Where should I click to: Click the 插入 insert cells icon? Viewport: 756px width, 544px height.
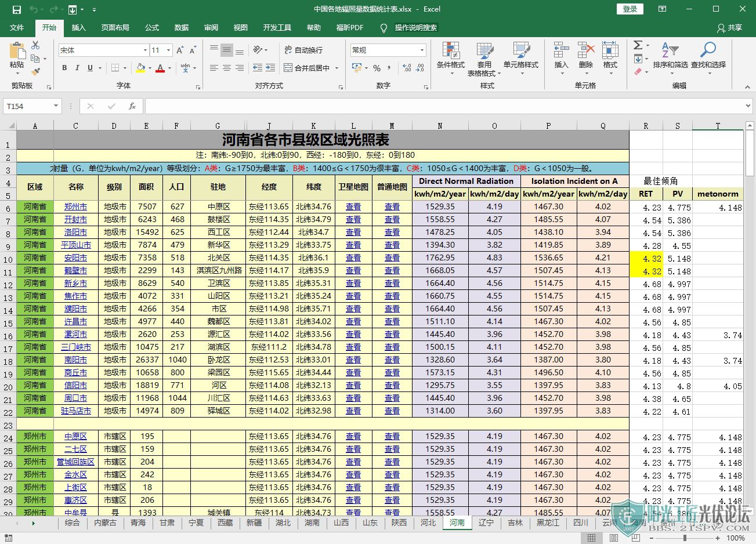[561, 50]
